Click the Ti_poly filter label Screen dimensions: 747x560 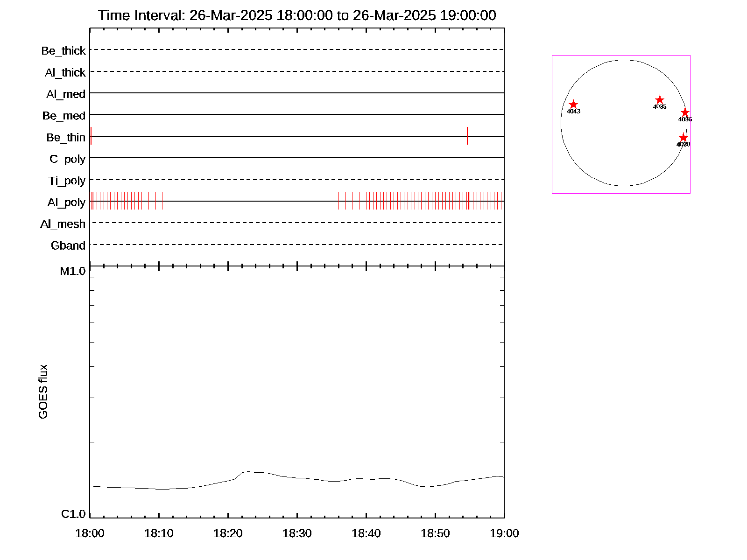pos(67,181)
